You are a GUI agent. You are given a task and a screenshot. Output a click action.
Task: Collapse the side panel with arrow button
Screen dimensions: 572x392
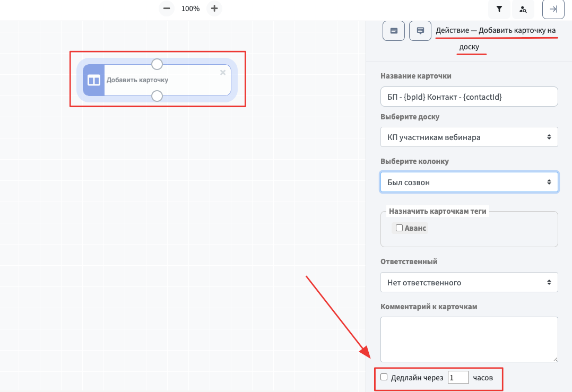tap(553, 9)
